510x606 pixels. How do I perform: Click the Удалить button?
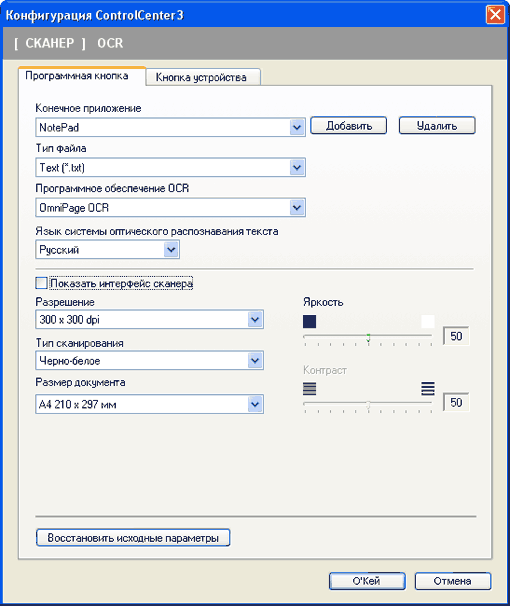(437, 126)
